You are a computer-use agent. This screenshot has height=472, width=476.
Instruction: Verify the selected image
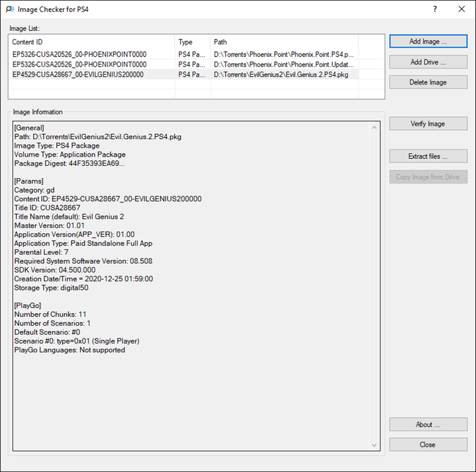point(428,123)
